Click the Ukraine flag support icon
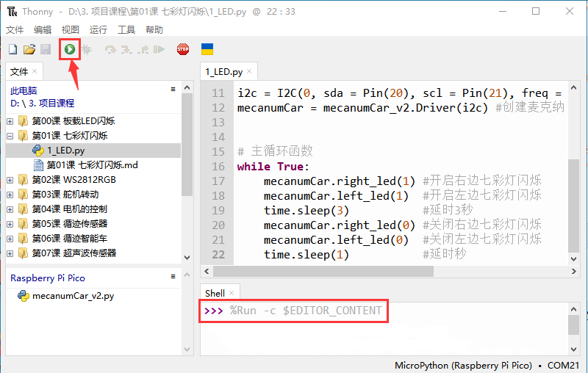 pos(207,49)
